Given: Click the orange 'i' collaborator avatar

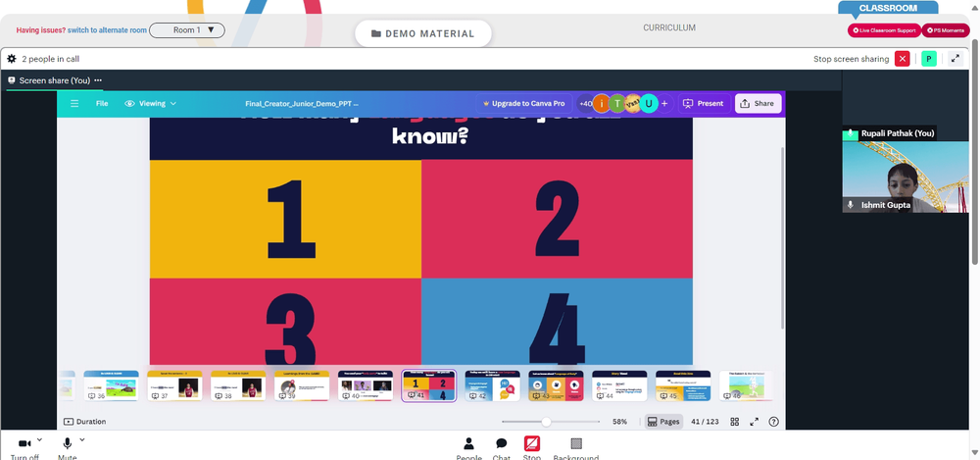Looking at the screenshot, I should [602, 103].
